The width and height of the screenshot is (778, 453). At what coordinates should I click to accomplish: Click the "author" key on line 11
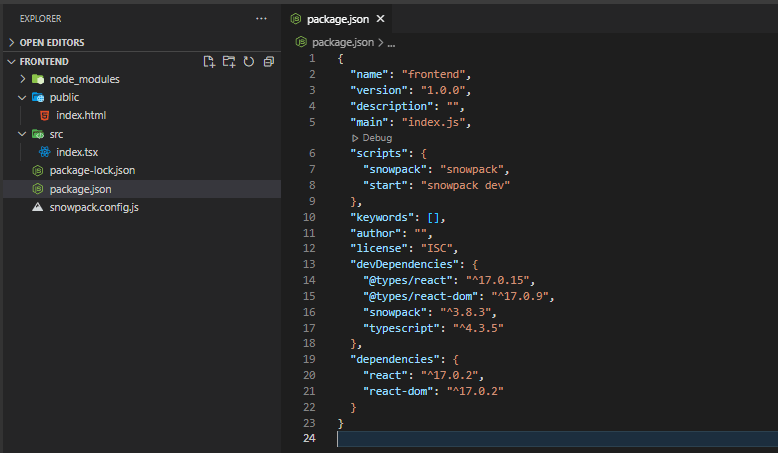coord(376,233)
